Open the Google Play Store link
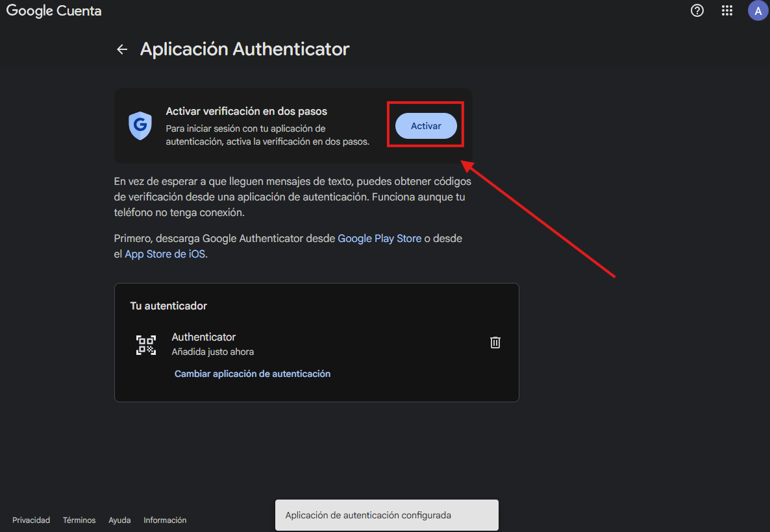The height and width of the screenshot is (532, 770). [x=379, y=239]
